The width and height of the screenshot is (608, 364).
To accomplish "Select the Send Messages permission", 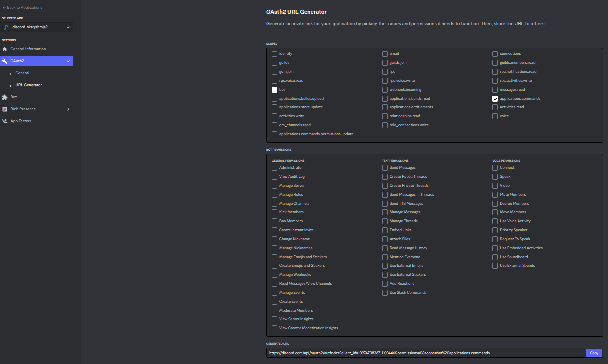I will tap(385, 167).
